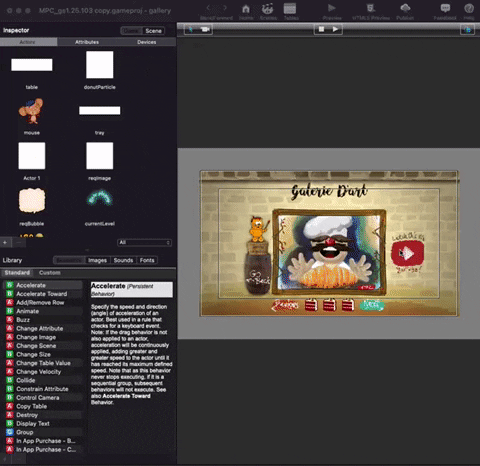Screen dimensions: 480x466
Task: Select the Change Velocity behavior
Action: 43,372
